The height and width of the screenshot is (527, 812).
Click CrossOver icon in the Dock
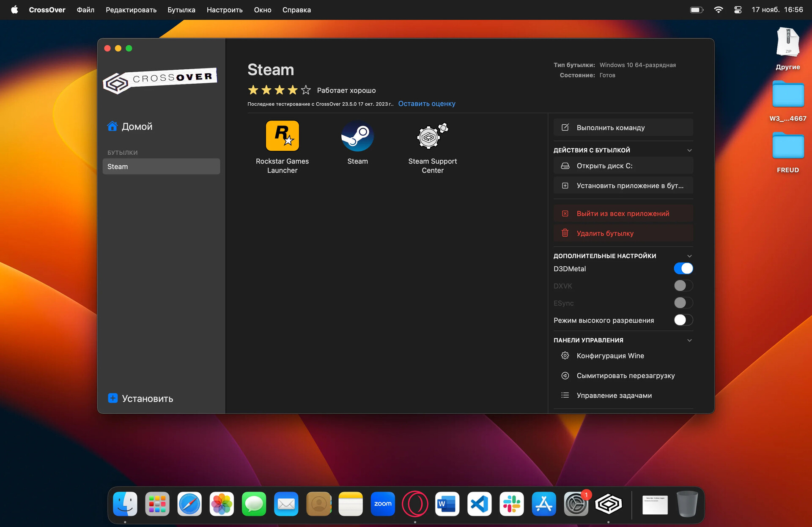pyautogui.click(x=608, y=504)
